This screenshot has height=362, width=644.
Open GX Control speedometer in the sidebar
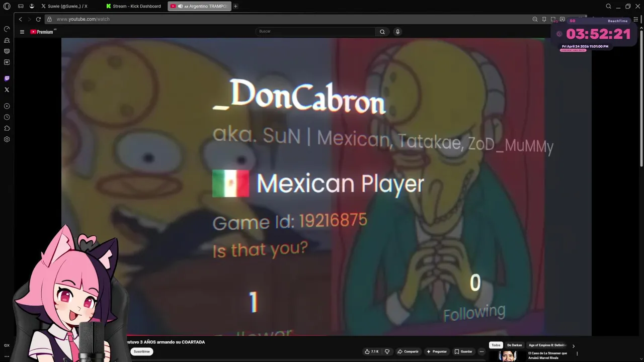click(x=7, y=29)
